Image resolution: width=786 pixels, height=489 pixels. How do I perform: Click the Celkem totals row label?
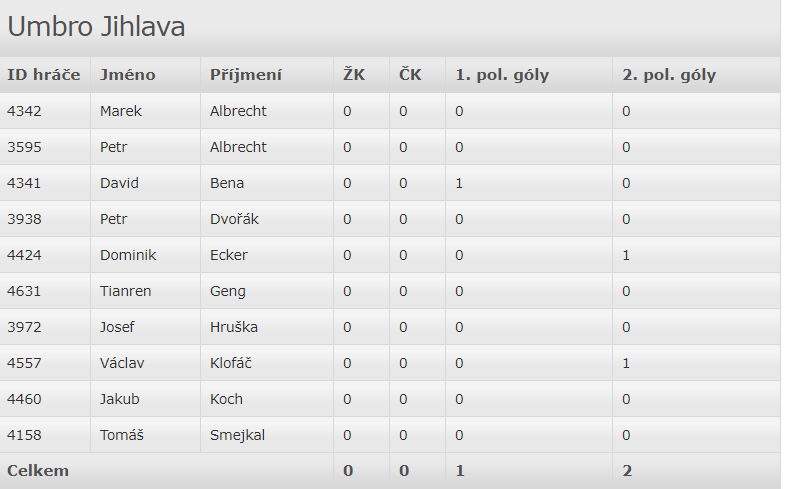point(38,471)
